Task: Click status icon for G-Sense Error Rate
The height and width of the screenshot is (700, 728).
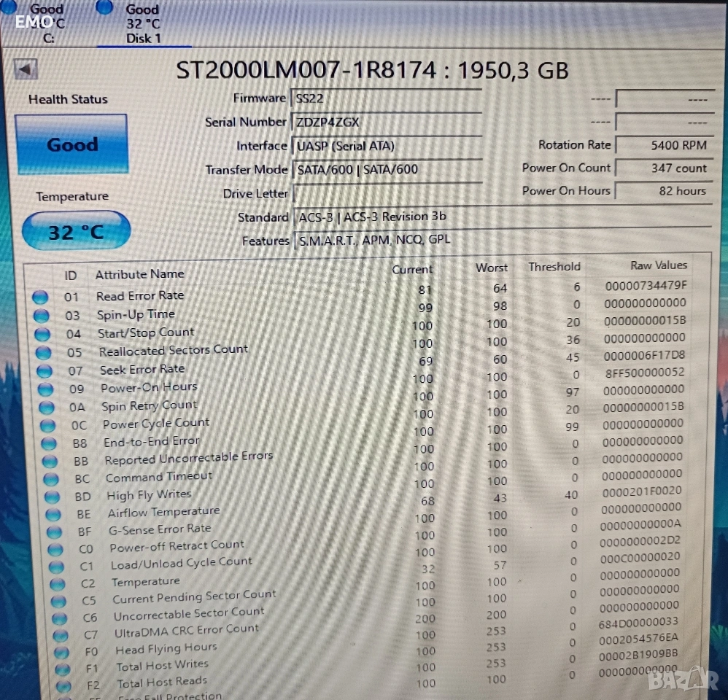Action: pos(54,532)
